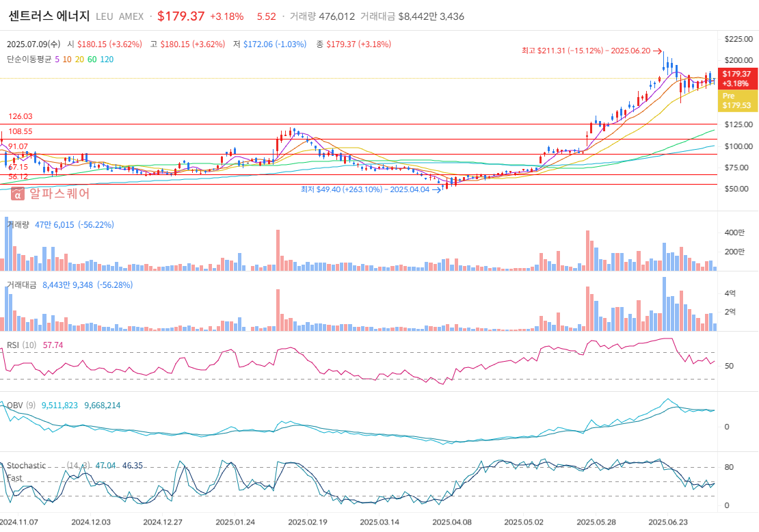Click the open price 시 $180.15

pos(105,44)
